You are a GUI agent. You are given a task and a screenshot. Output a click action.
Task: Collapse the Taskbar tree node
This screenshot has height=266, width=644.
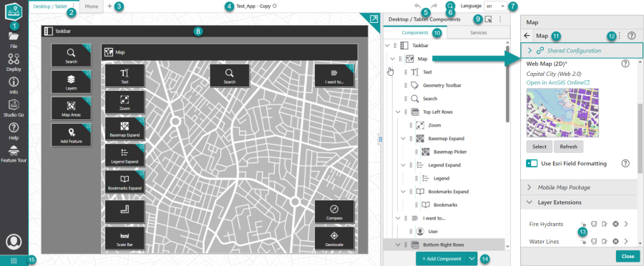[x=387, y=46]
